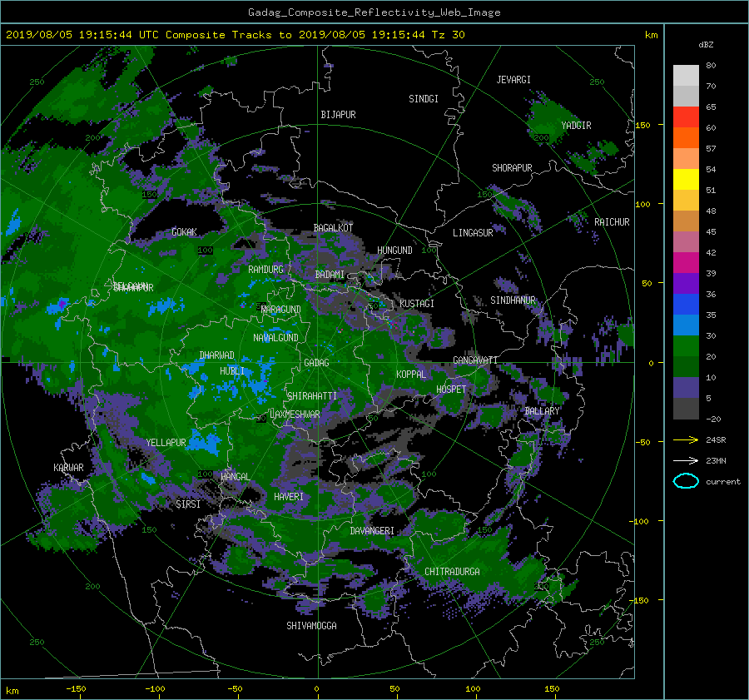Select the RAMDURG city label
Image resolution: width=749 pixels, height=700 pixels.
(x=265, y=270)
